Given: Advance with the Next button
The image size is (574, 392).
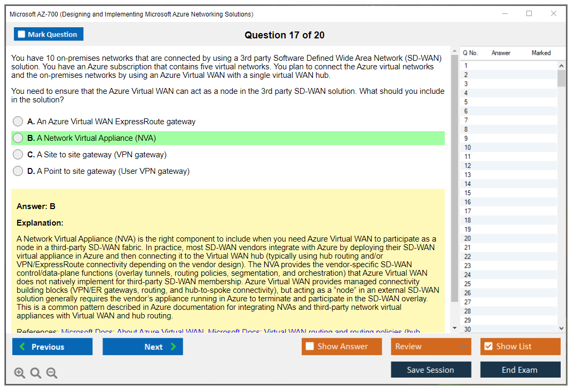Looking at the screenshot, I should [143, 347].
